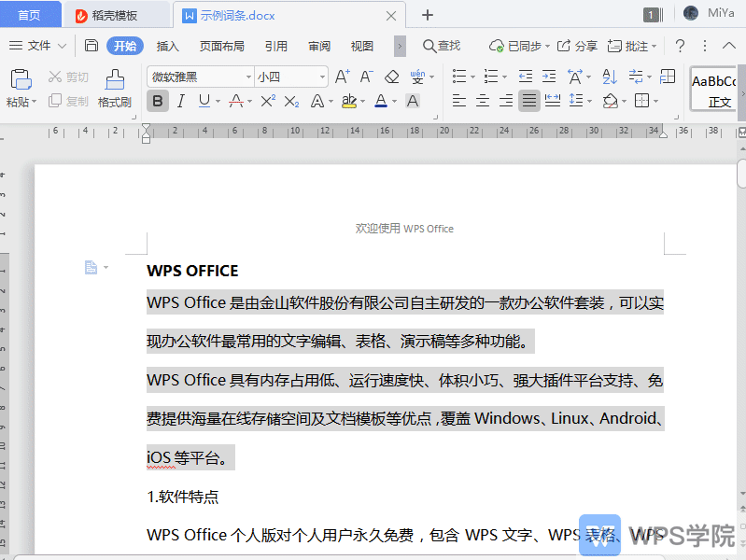The image size is (746, 560).
Task: Click the phonetic guide (wén) icon
Action: [x=417, y=77]
